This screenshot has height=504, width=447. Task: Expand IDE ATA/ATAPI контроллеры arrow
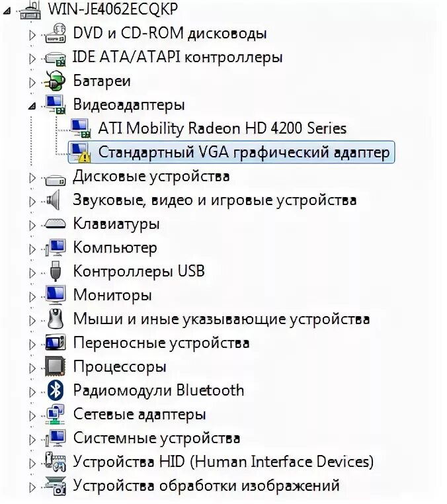[x=32, y=58]
